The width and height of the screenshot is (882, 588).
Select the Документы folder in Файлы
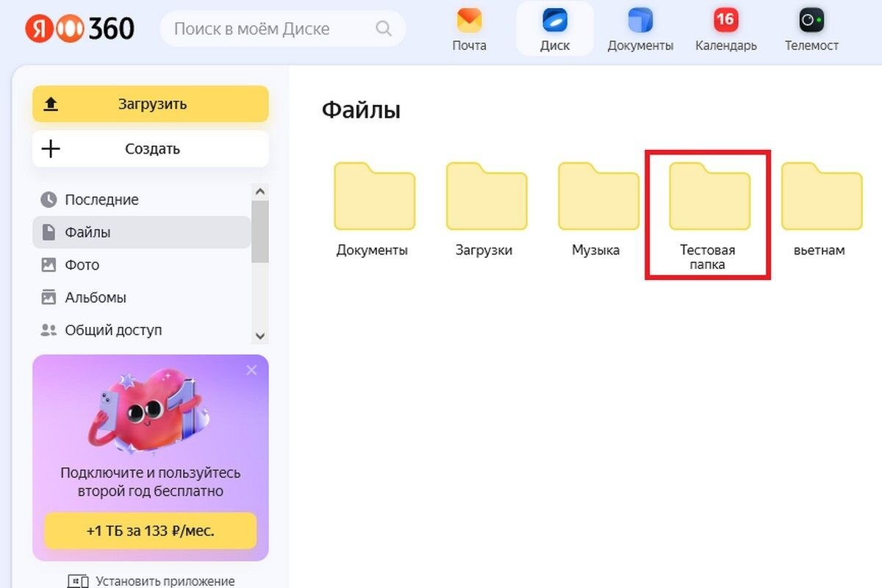373,209
